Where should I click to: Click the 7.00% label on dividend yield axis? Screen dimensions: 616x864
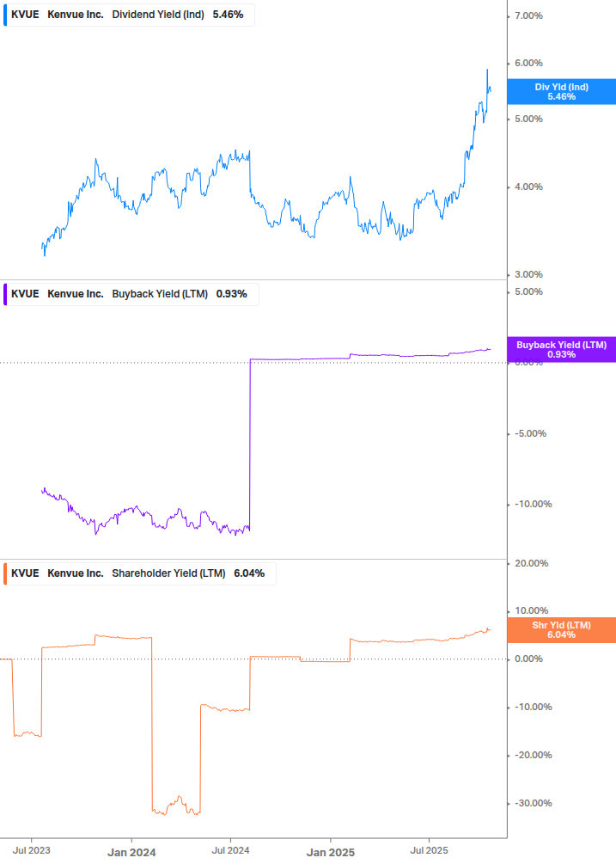(x=527, y=16)
